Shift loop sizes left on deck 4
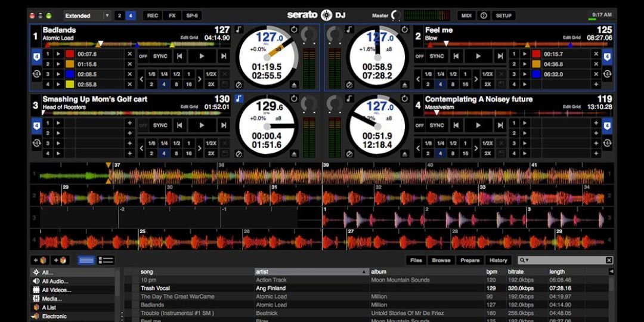This screenshot has width=644, height=322. (x=418, y=148)
